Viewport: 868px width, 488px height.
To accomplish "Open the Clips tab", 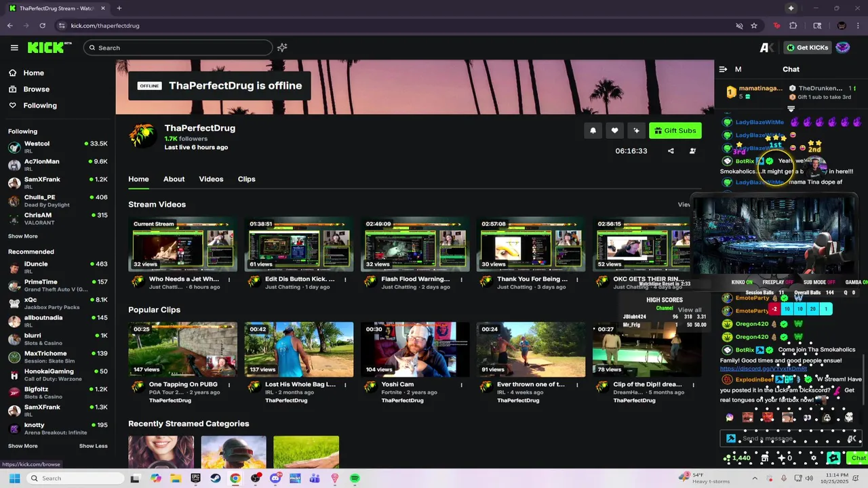I will (x=246, y=179).
